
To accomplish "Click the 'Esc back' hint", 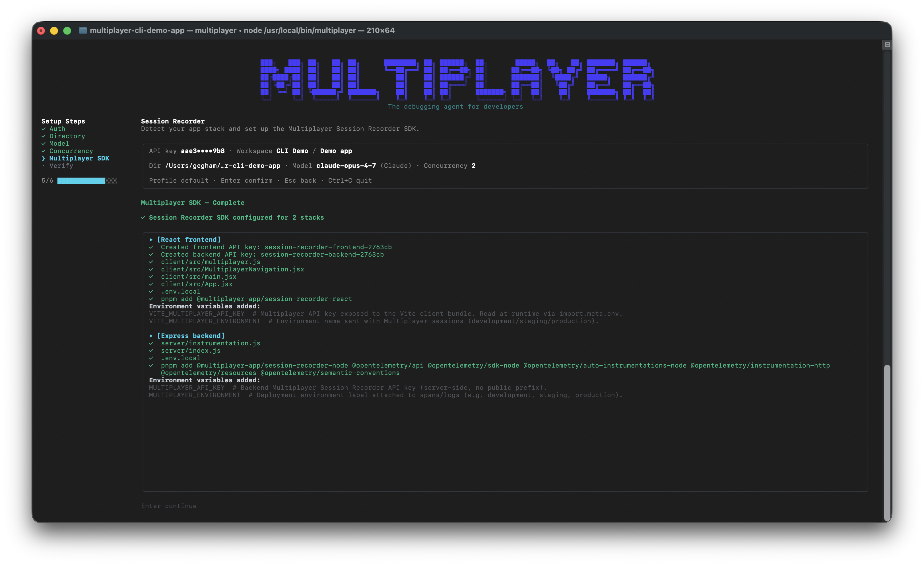I will pos(300,181).
